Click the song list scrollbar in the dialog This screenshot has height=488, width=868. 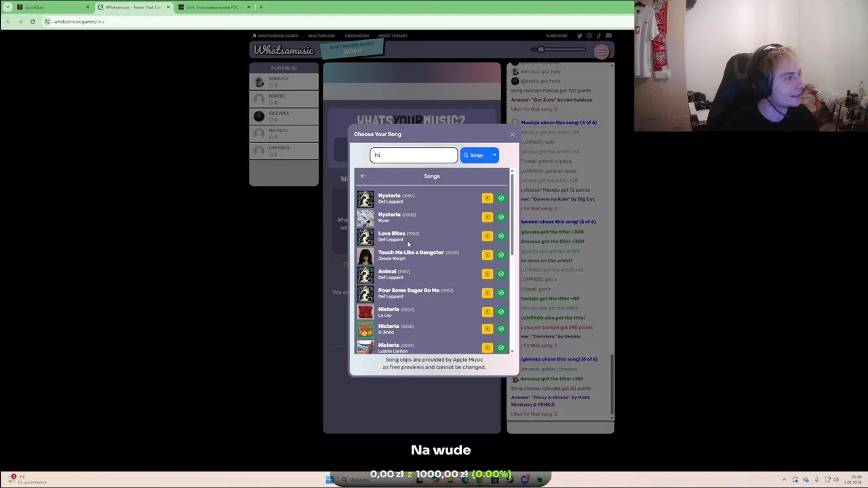[512, 213]
